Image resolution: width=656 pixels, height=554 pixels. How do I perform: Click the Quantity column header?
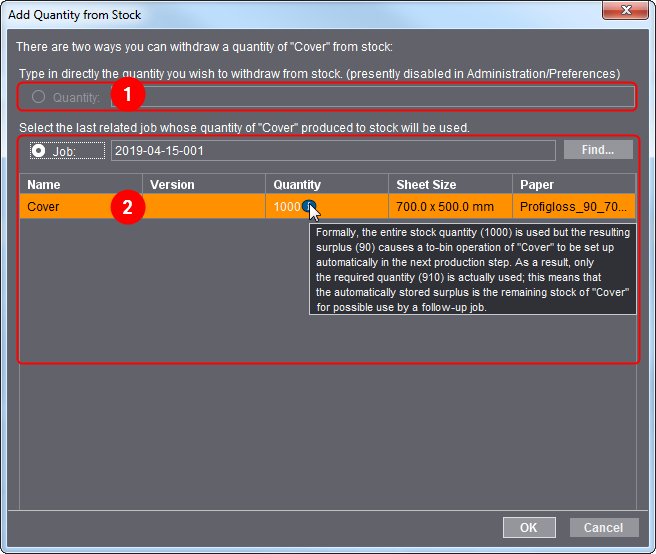pos(326,185)
